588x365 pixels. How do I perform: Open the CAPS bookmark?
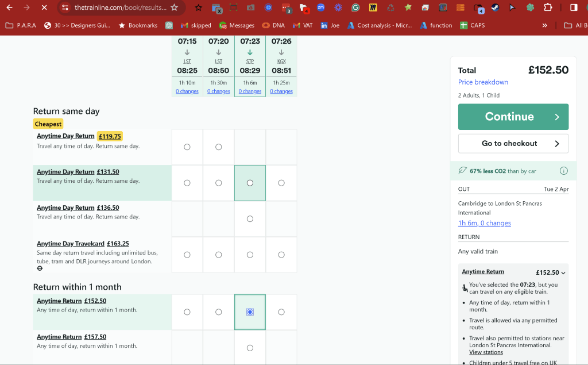pyautogui.click(x=473, y=25)
